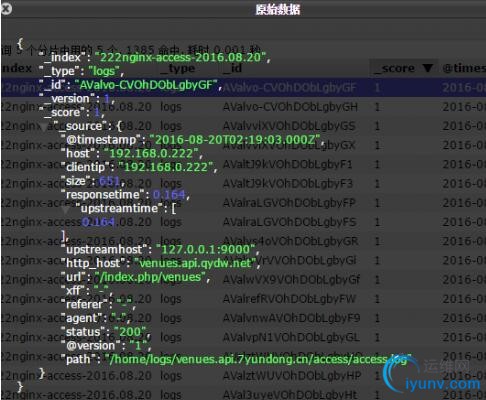The height and width of the screenshot is (400, 486).
Task: Collapse the _source object triangle
Action: 44,127
